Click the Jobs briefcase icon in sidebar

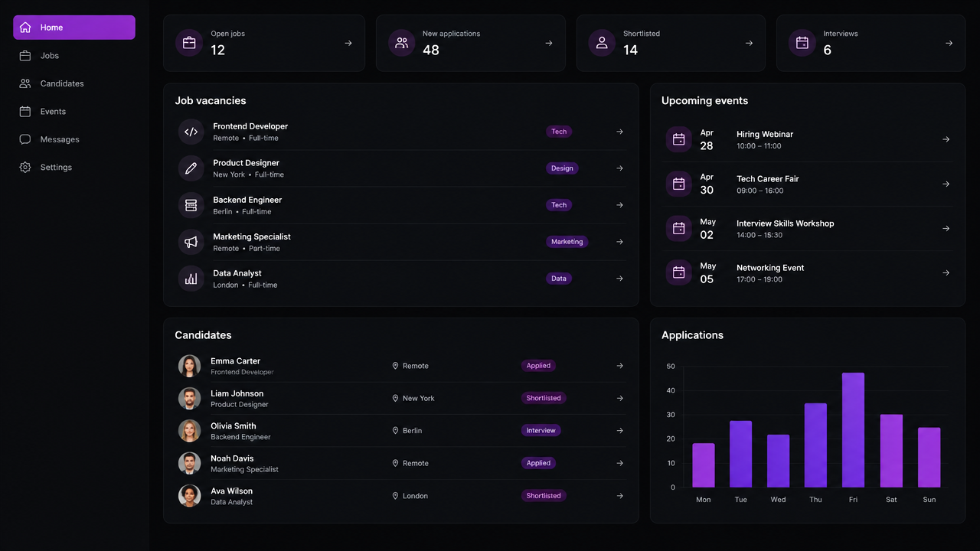point(25,56)
